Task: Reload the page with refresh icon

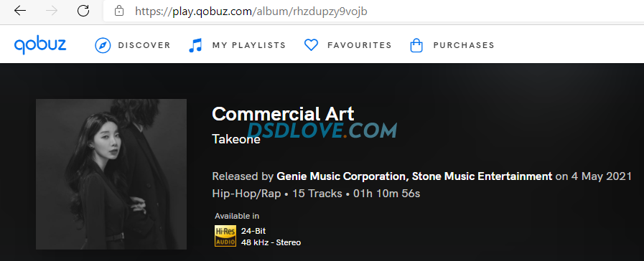Action: (x=83, y=11)
